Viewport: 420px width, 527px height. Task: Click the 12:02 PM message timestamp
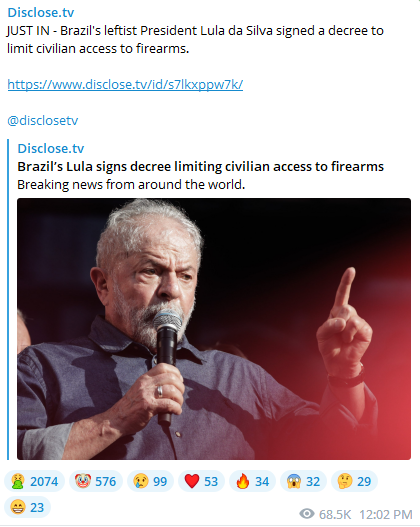pyautogui.click(x=386, y=514)
